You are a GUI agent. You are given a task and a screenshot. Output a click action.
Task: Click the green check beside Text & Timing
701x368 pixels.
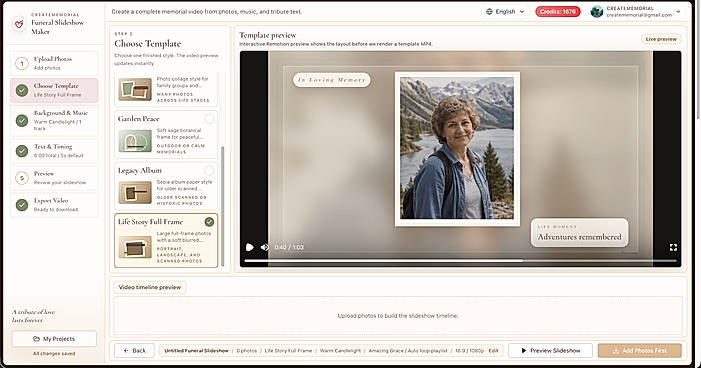pos(22,151)
